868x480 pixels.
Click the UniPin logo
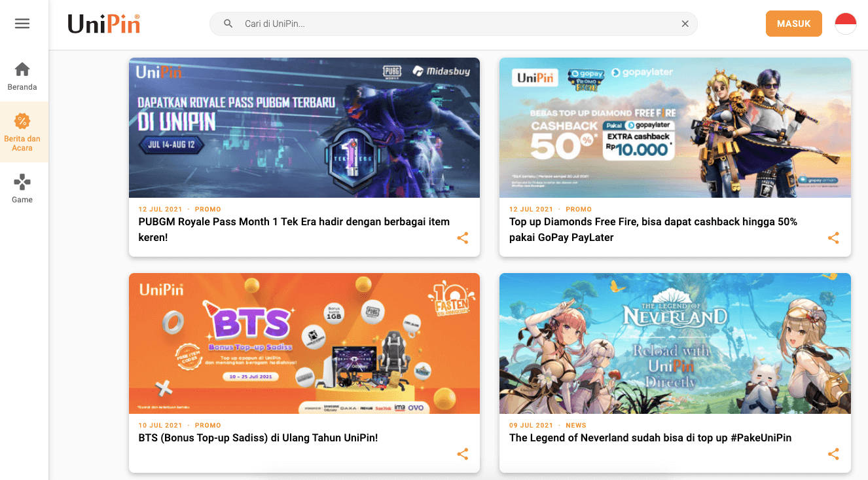coord(104,23)
